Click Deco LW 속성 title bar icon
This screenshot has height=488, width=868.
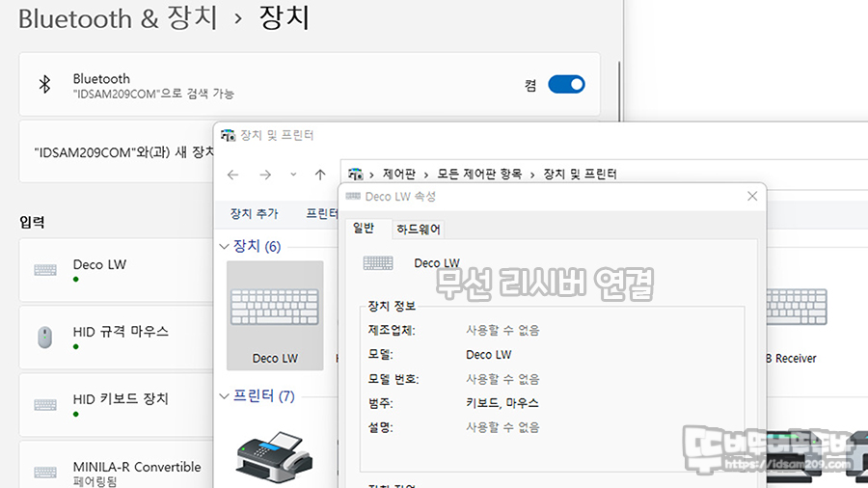tap(353, 197)
